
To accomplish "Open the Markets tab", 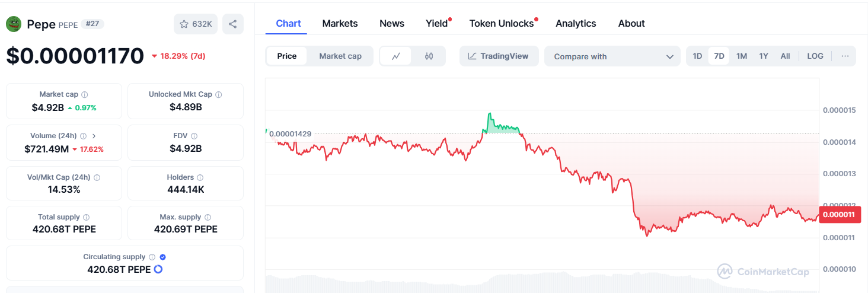I will click(340, 24).
